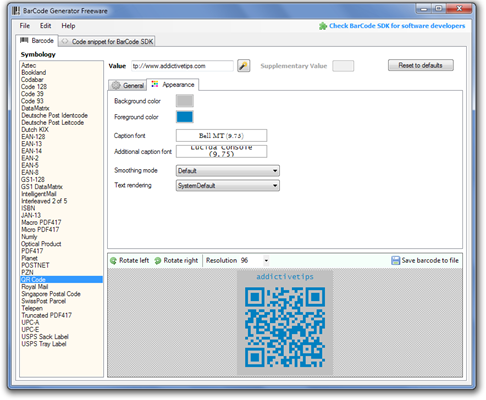Select EAN-128 in the list
This screenshot has width=486, height=400.
[x=33, y=137]
